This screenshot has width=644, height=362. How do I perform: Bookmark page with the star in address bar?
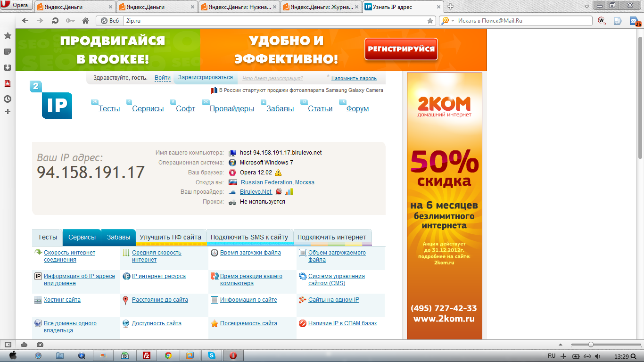coord(430,21)
